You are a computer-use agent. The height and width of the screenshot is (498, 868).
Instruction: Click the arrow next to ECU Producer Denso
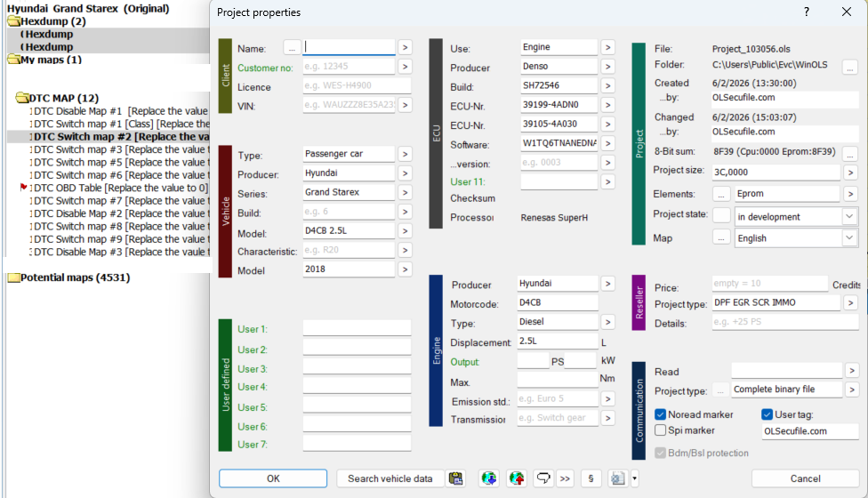point(607,67)
